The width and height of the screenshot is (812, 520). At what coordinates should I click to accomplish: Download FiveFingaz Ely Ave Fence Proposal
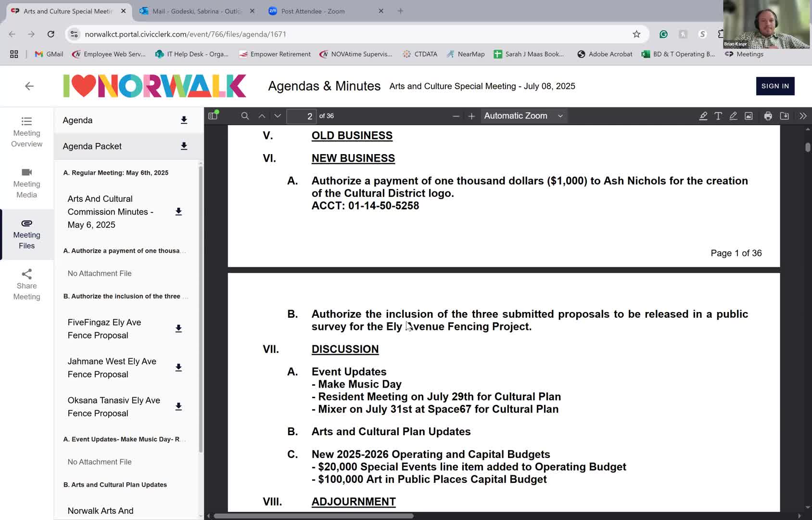(178, 329)
